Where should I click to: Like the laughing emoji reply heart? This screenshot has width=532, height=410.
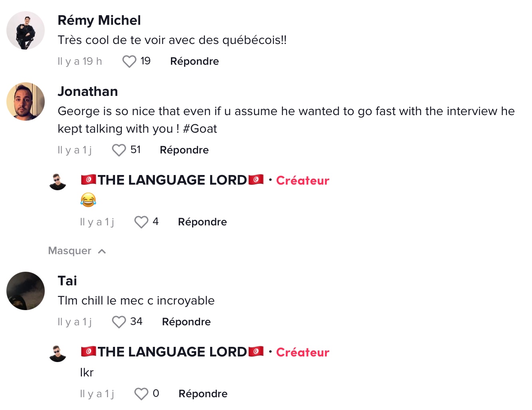click(x=141, y=222)
